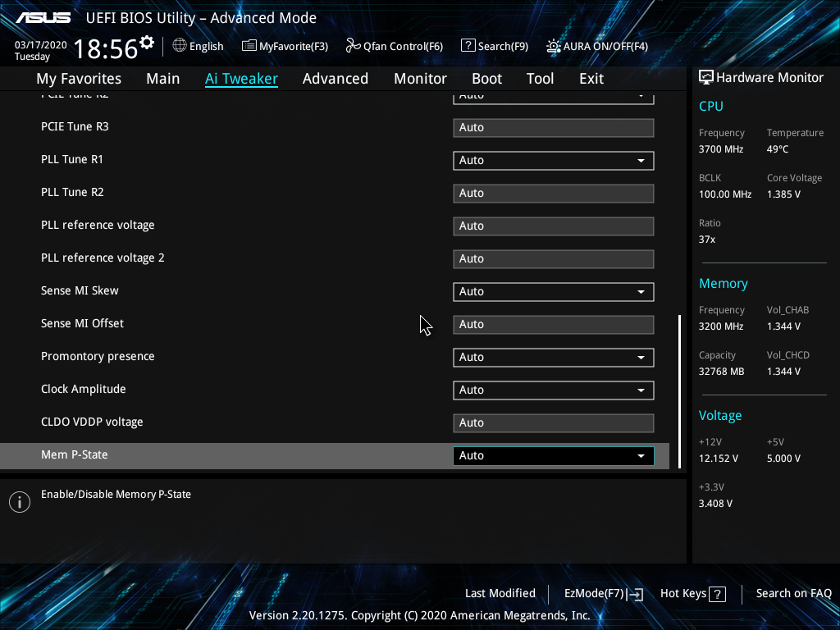Select the Mem P-State row label
840x630 pixels.
point(75,454)
